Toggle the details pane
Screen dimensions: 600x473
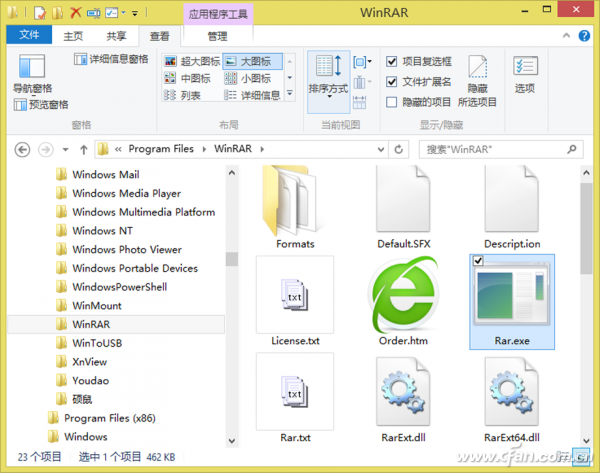click(x=111, y=59)
